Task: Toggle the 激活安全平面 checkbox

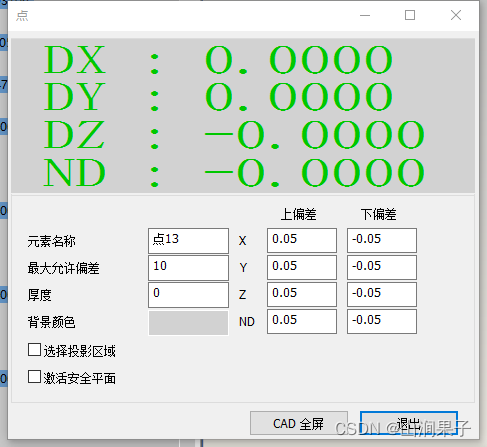Action: tap(34, 377)
